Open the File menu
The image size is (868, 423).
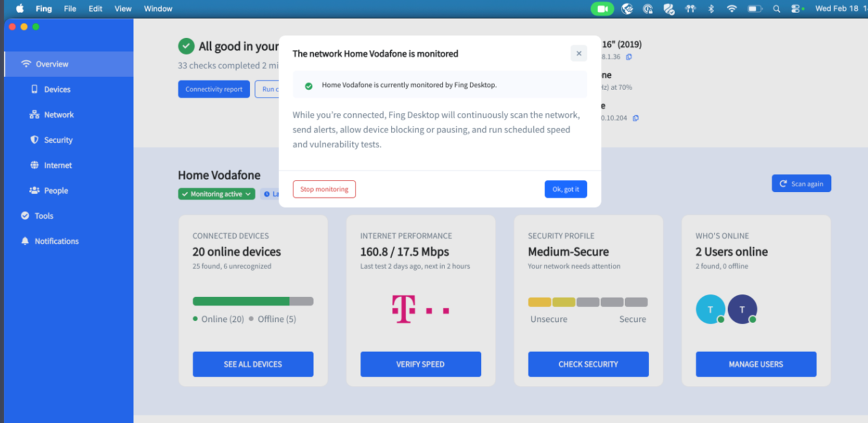pos(70,9)
